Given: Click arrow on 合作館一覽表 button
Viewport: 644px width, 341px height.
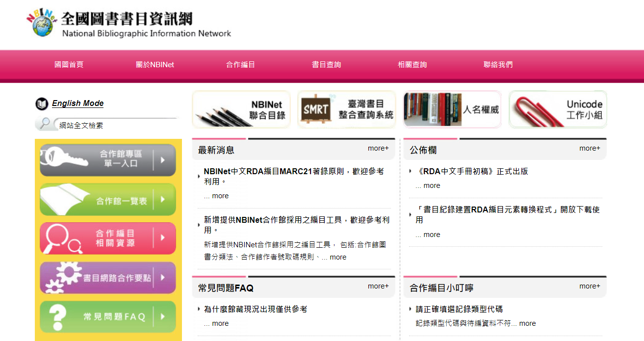Looking at the screenshot, I should coord(162,199).
